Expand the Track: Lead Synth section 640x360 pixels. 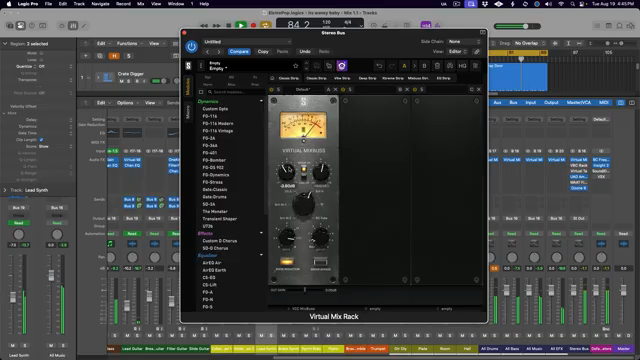5,190
